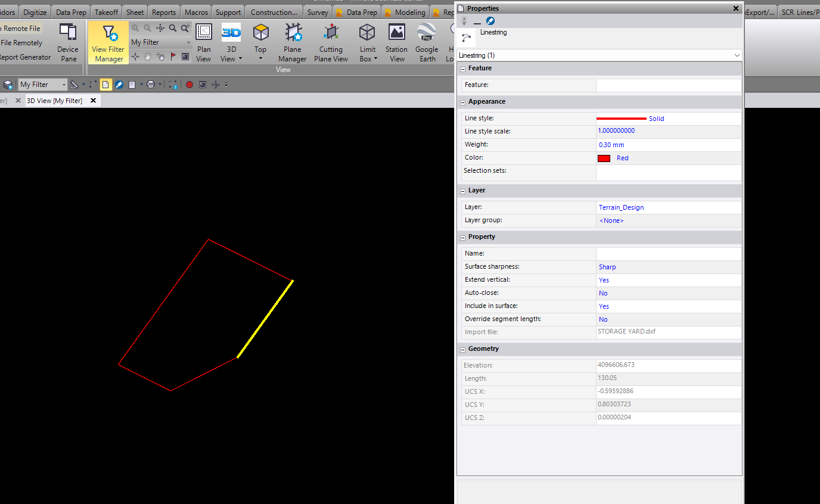Open the My Filter dropdown in the ribbon

161,42
